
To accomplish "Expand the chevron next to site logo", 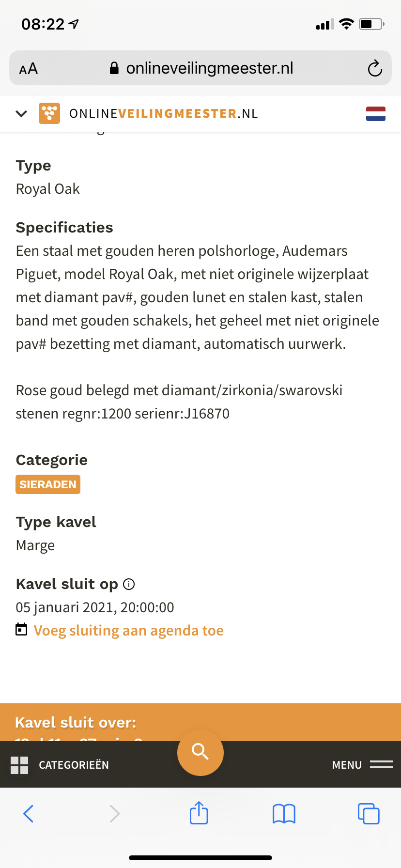I will click(21, 114).
